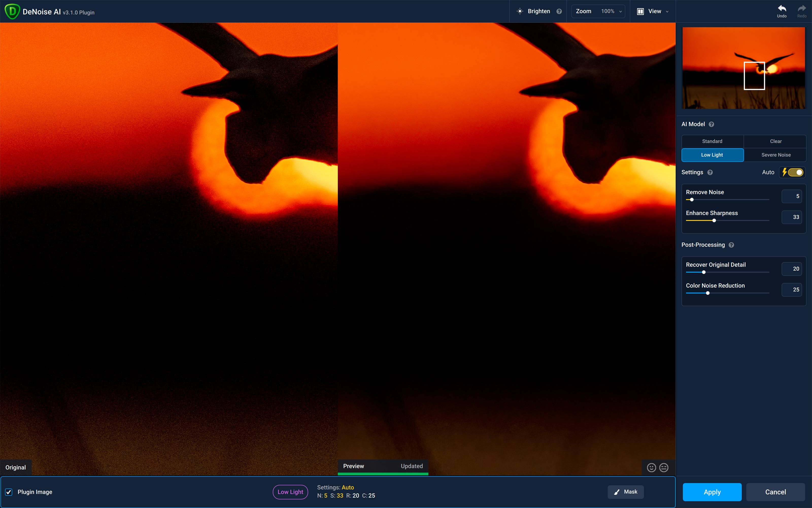Click the 'v3.1.0 Plugin' version text
812x508 pixels.
78,12
